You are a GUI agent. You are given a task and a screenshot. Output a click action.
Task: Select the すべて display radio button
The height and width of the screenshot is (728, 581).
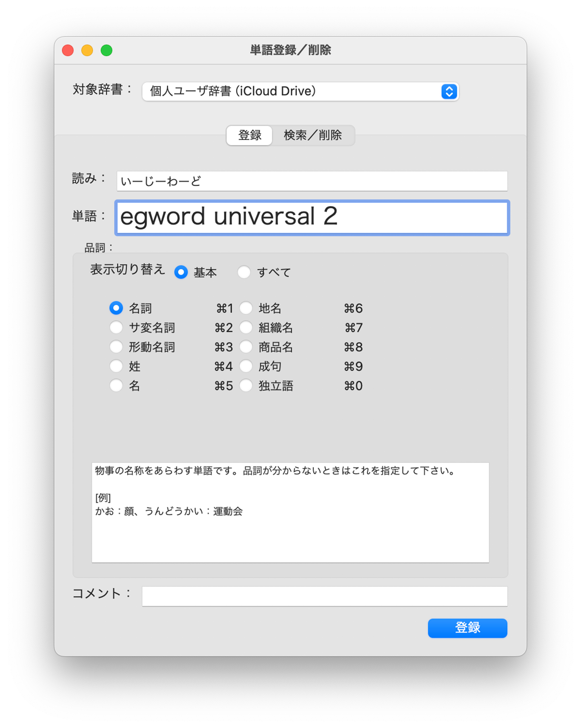244,272
